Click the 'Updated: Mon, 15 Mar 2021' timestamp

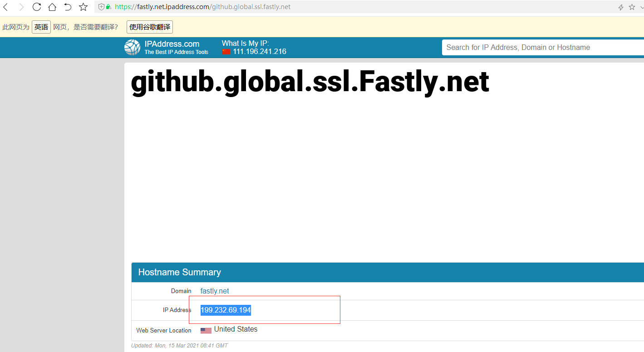179,346
